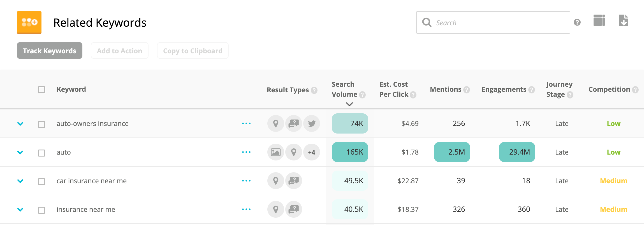Click the Journey Stage help icon
The height and width of the screenshot is (225, 644).
pos(570,95)
